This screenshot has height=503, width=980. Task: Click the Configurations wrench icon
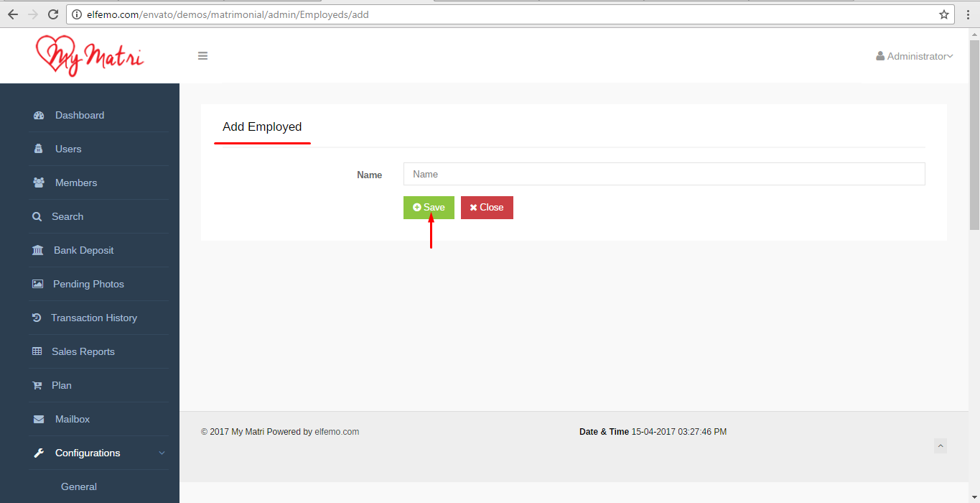(39, 453)
